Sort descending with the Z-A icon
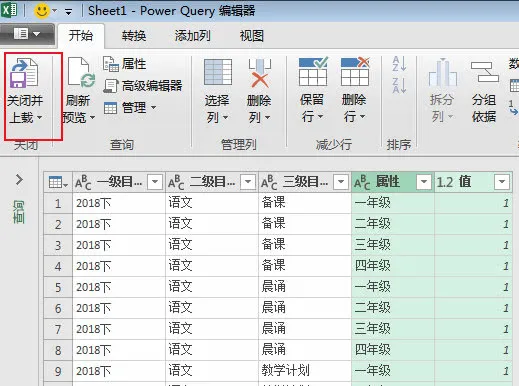Screen dimensions: 519x386 (399, 86)
